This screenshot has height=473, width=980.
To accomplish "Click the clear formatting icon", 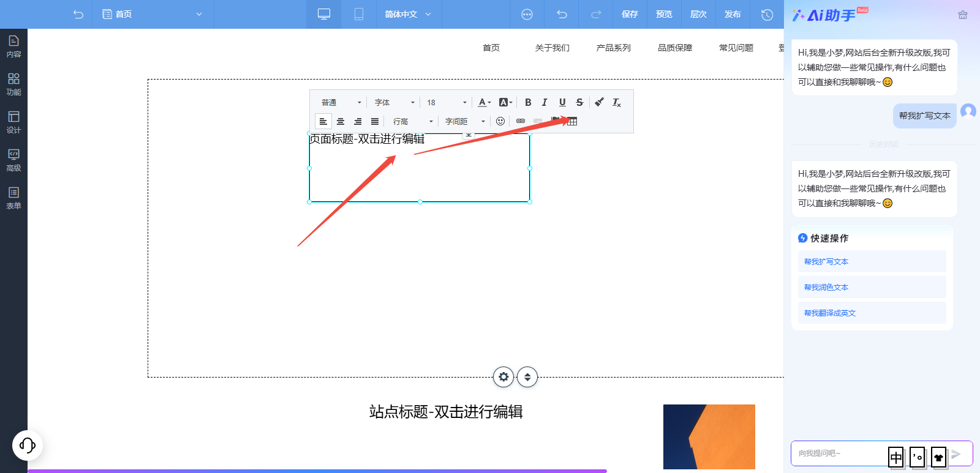I will (616, 102).
